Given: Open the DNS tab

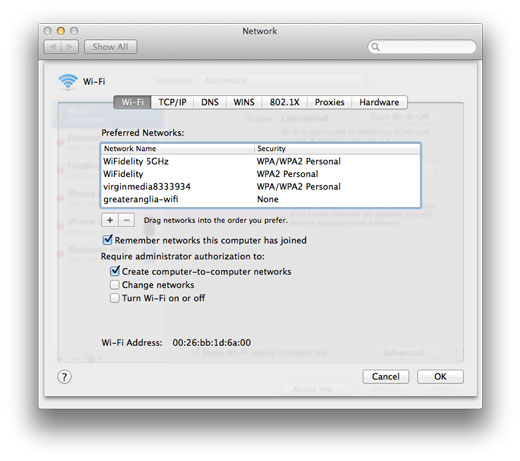Looking at the screenshot, I should pyautogui.click(x=210, y=102).
